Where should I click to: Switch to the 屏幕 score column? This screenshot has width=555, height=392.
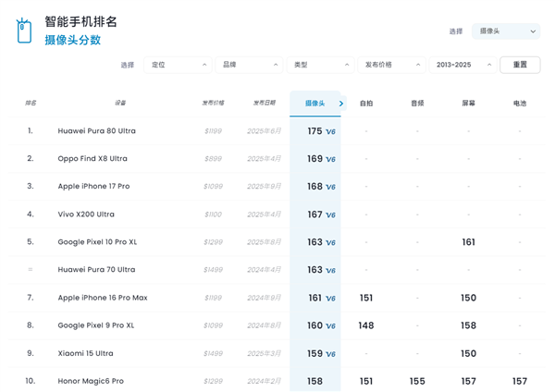468,104
